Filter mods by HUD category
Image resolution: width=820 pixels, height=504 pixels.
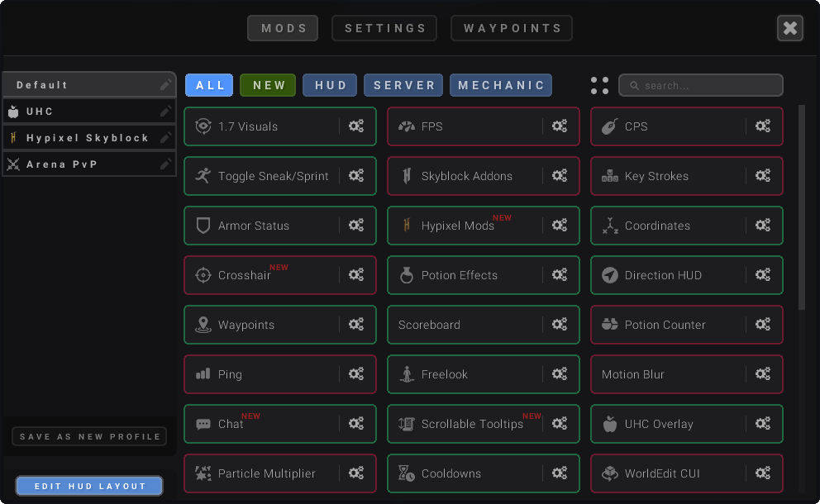[x=330, y=85]
